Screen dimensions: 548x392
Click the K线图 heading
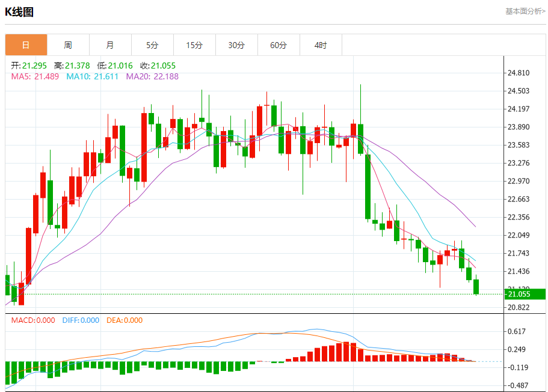(x=19, y=12)
